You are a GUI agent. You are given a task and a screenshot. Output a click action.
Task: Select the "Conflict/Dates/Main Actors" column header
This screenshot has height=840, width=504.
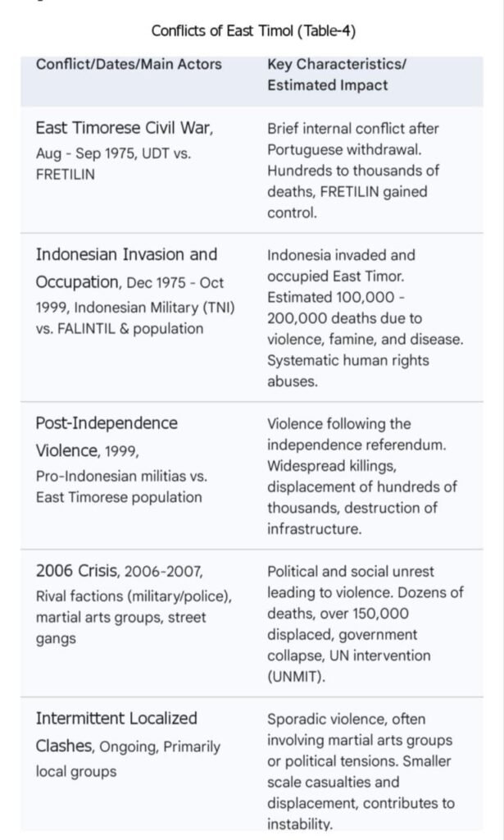pos(129,64)
